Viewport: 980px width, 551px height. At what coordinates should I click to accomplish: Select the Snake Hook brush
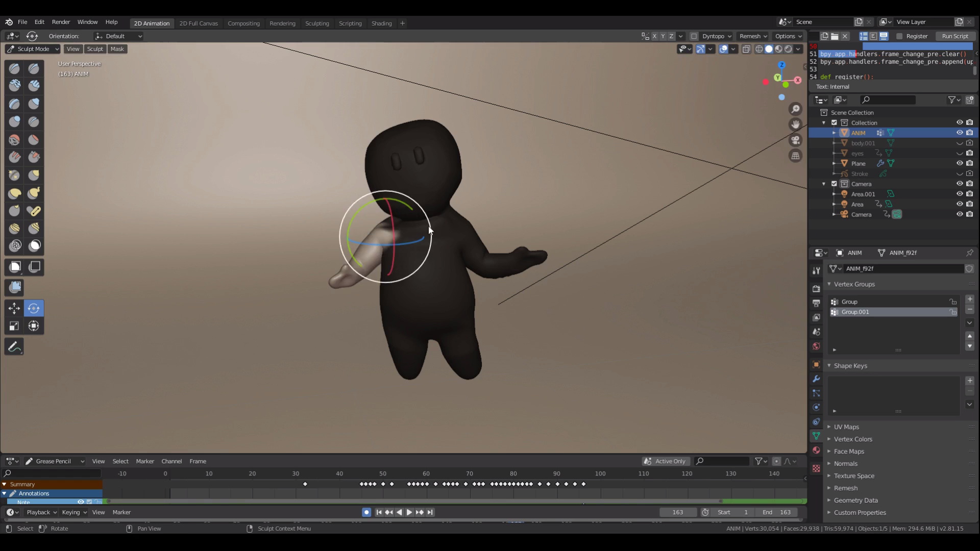pos(34,193)
